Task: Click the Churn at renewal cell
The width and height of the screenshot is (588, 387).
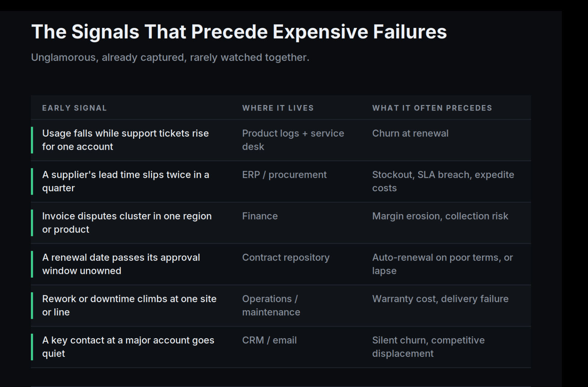Action: pyautogui.click(x=410, y=133)
